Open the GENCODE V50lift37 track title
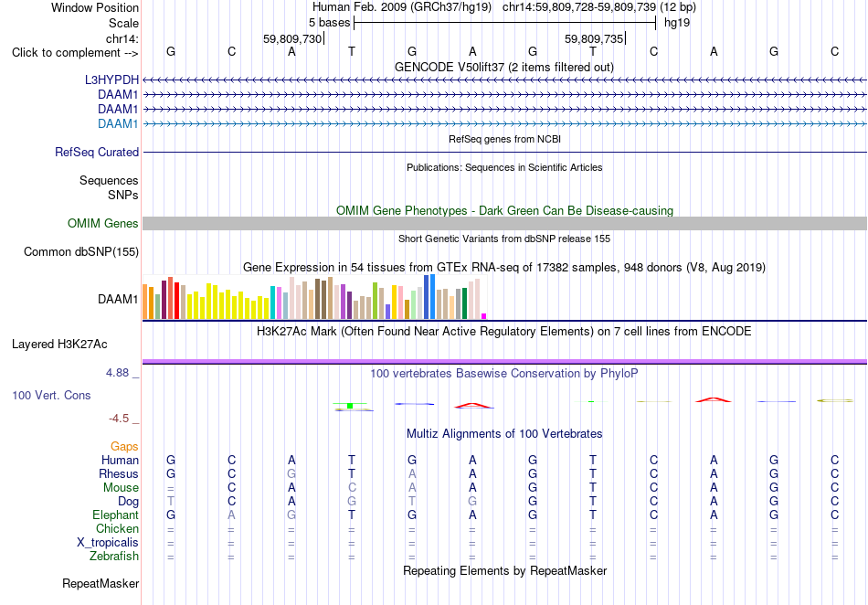 tap(503, 67)
